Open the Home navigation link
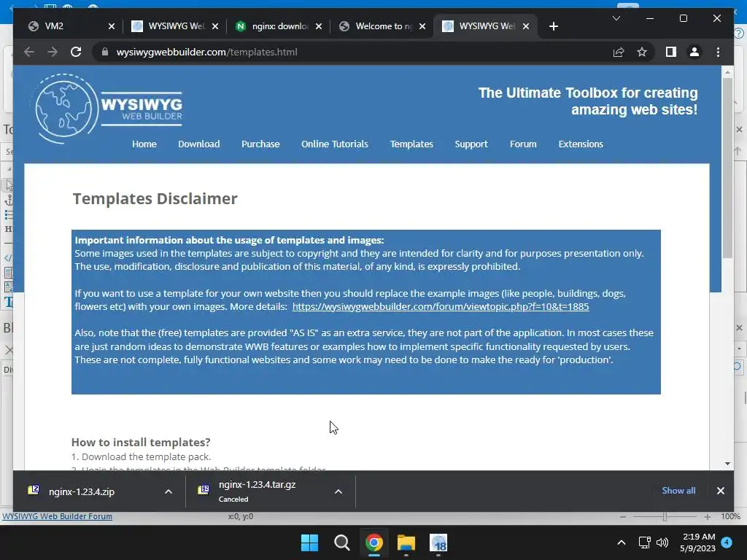Viewport: 747px width, 560px height. pos(144,144)
